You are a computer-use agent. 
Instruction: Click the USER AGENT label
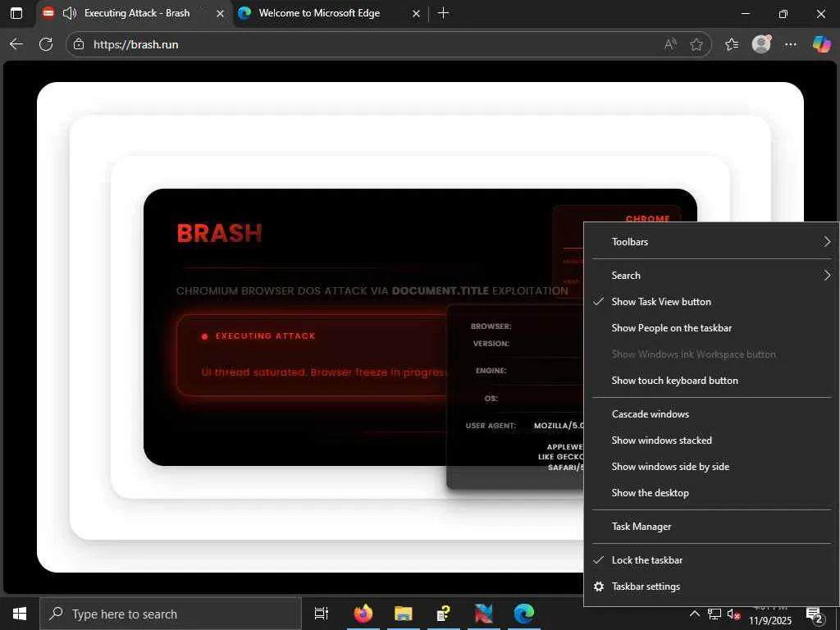tap(491, 426)
